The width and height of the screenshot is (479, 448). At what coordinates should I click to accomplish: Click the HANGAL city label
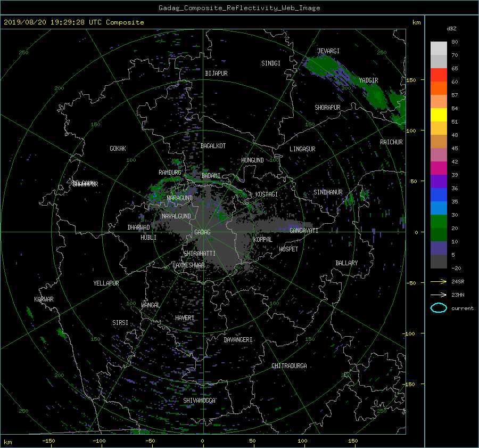click(x=150, y=305)
